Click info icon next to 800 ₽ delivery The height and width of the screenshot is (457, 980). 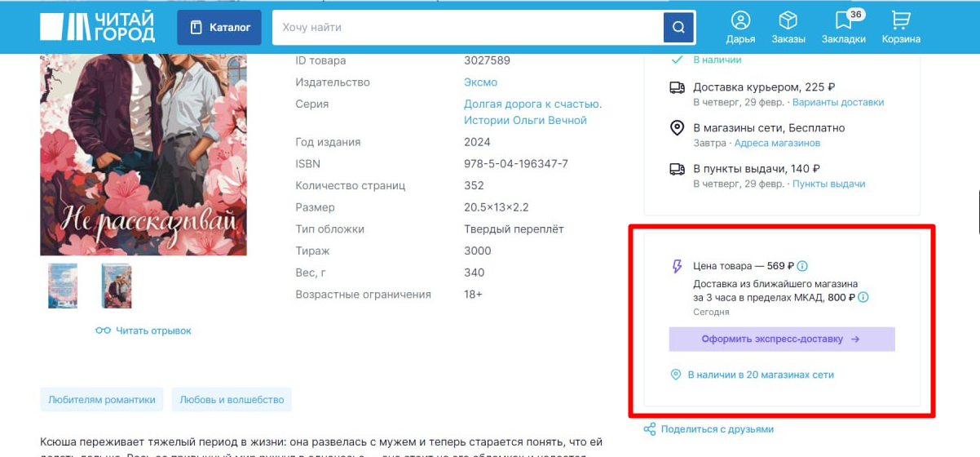[863, 298]
